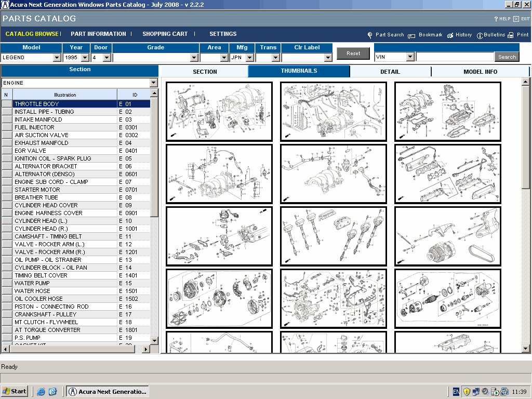View the Bulletins
Viewport: 532px width, 399px height.
[x=492, y=35]
